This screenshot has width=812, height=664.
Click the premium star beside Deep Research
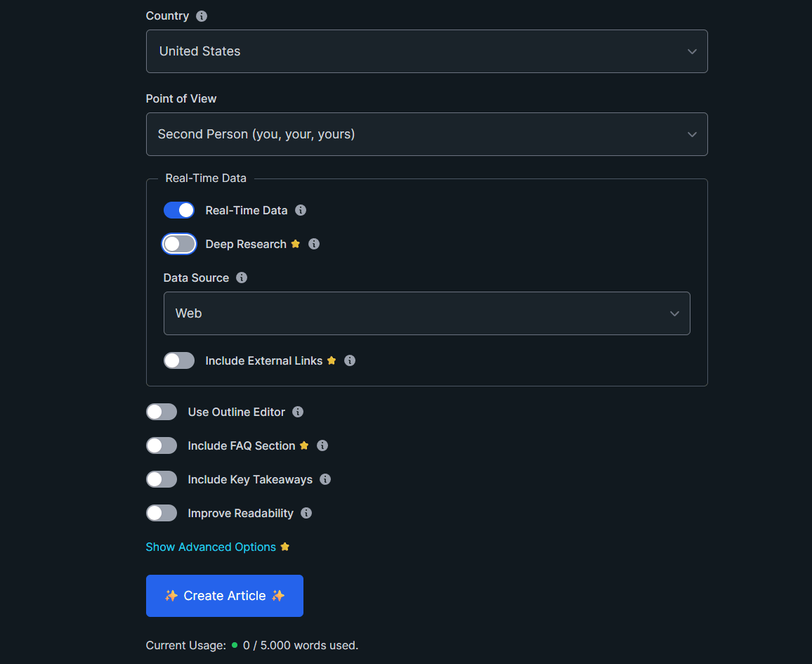tap(296, 244)
